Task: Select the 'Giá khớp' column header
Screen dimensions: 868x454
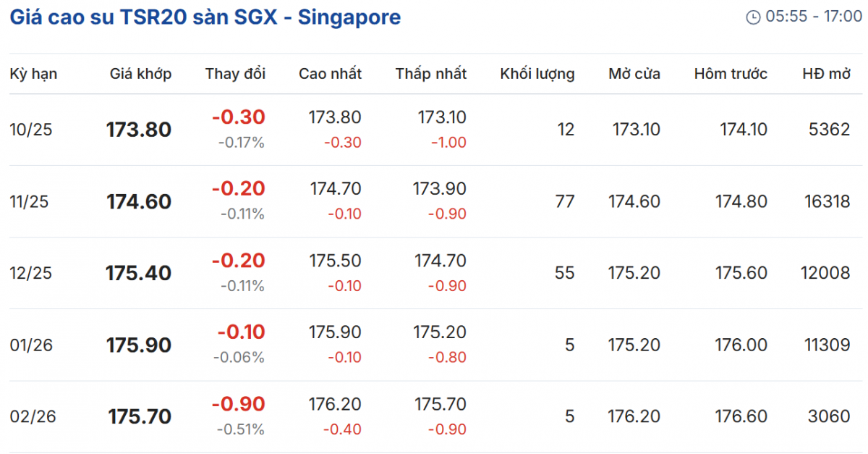Action: click(x=141, y=73)
